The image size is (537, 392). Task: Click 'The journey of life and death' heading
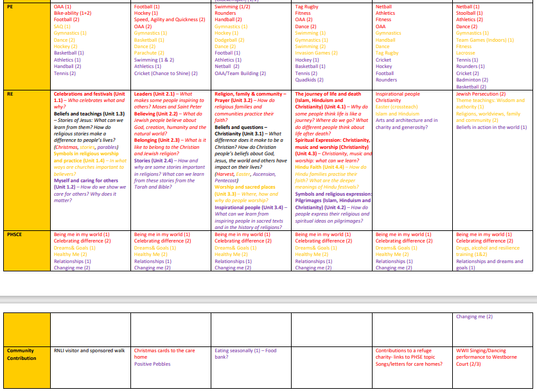pyautogui.click(x=328, y=94)
